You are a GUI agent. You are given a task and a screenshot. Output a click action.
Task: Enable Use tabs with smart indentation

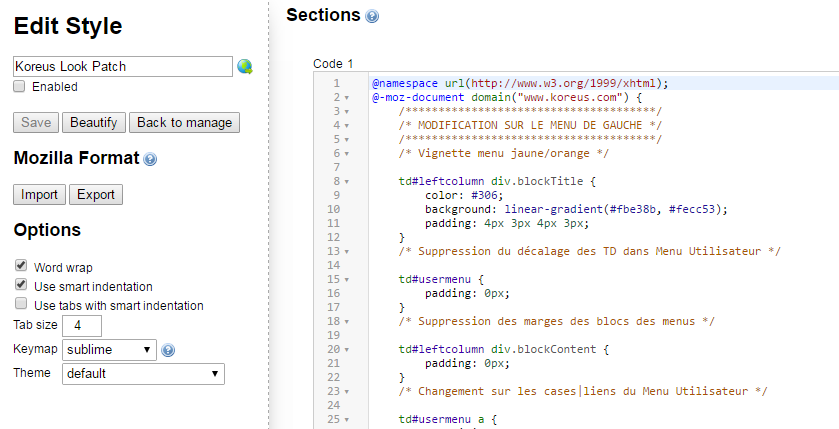click(x=21, y=305)
